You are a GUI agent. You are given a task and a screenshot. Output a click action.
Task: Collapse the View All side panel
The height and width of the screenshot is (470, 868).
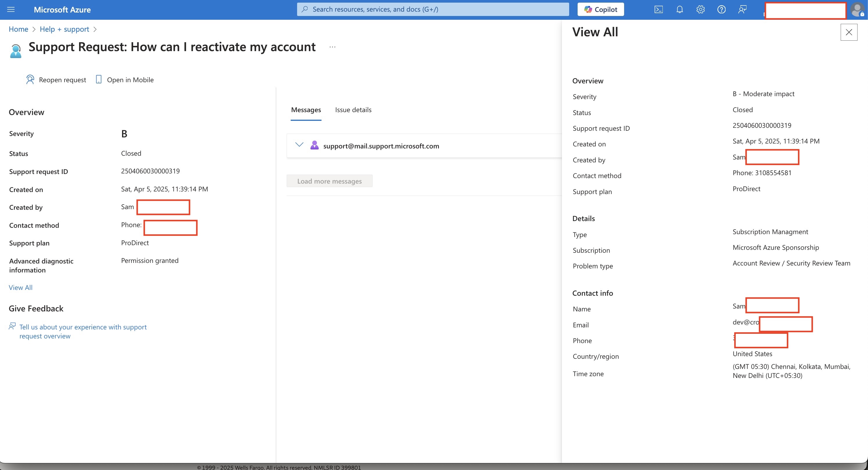click(x=849, y=32)
